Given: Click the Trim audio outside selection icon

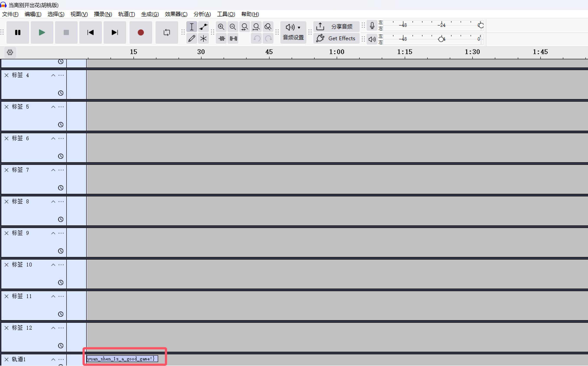Looking at the screenshot, I should click(222, 39).
